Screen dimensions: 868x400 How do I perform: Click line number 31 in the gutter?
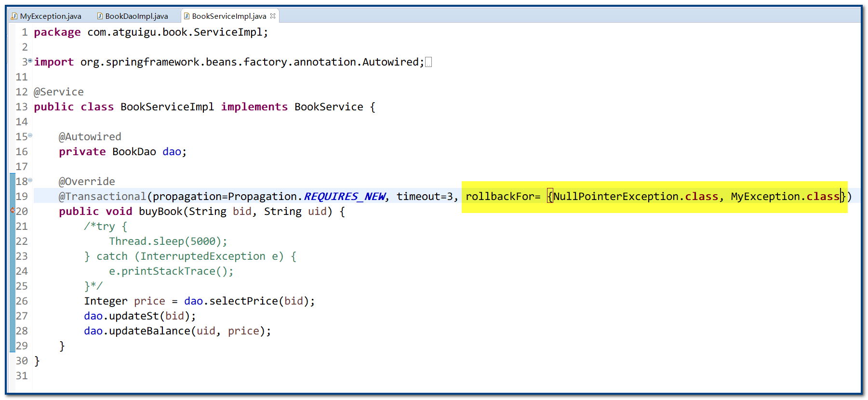click(x=22, y=376)
